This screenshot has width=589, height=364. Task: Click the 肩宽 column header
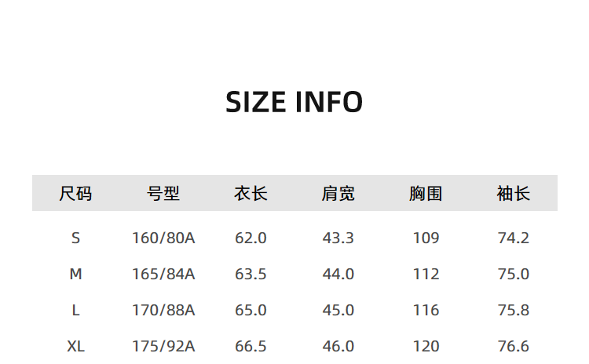click(x=338, y=194)
